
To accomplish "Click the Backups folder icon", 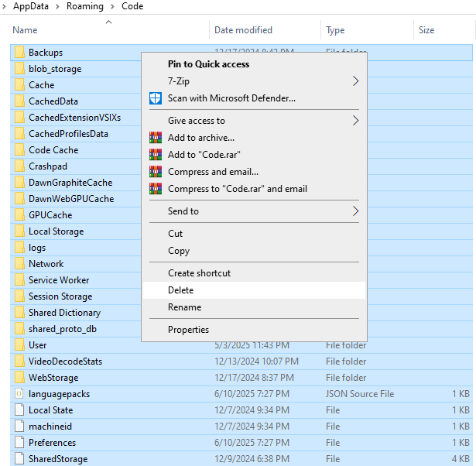I will point(19,53).
